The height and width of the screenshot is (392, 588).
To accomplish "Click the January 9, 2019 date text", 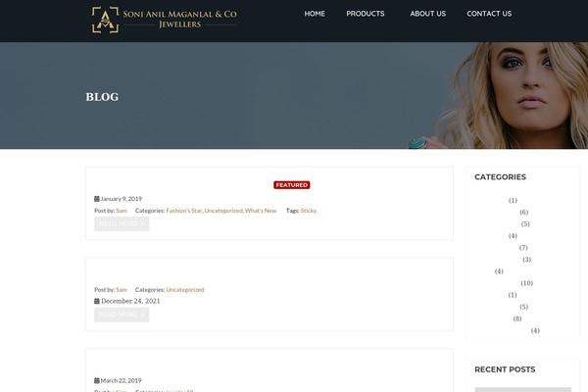I will (122, 199).
